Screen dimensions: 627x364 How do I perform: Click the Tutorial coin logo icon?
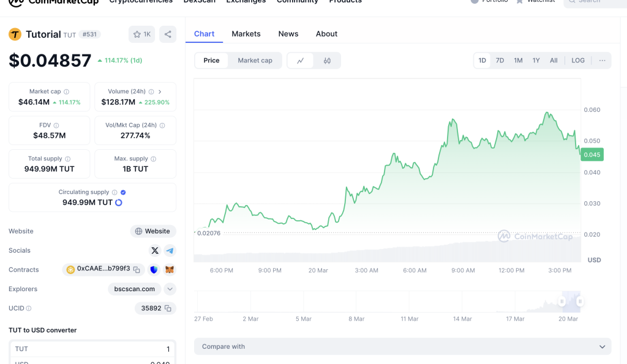[15, 34]
